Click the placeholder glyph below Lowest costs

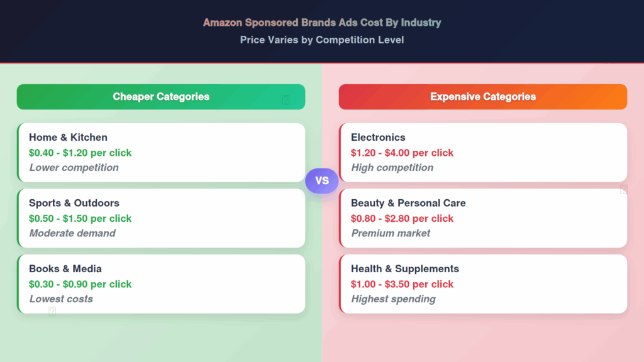[x=52, y=310]
